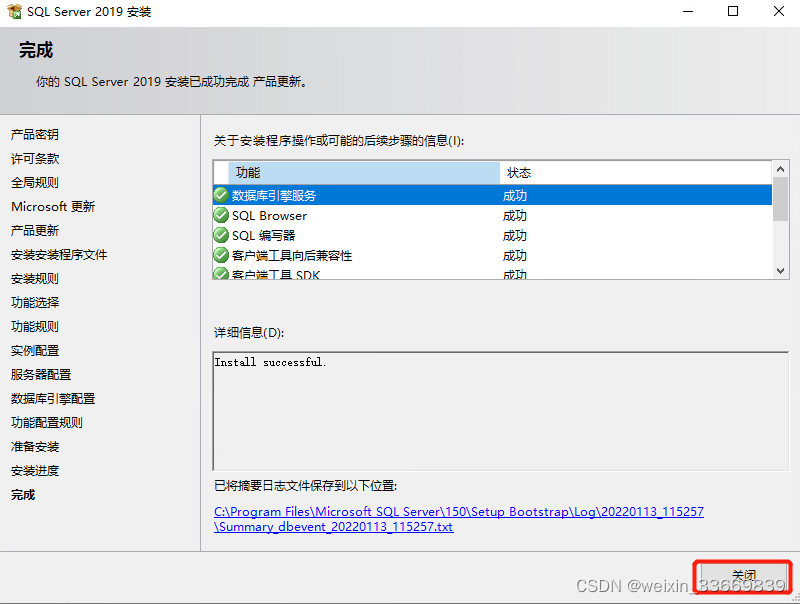Click scroll up arrow of feature list
Viewport: 800px width, 604px height.
point(780,169)
